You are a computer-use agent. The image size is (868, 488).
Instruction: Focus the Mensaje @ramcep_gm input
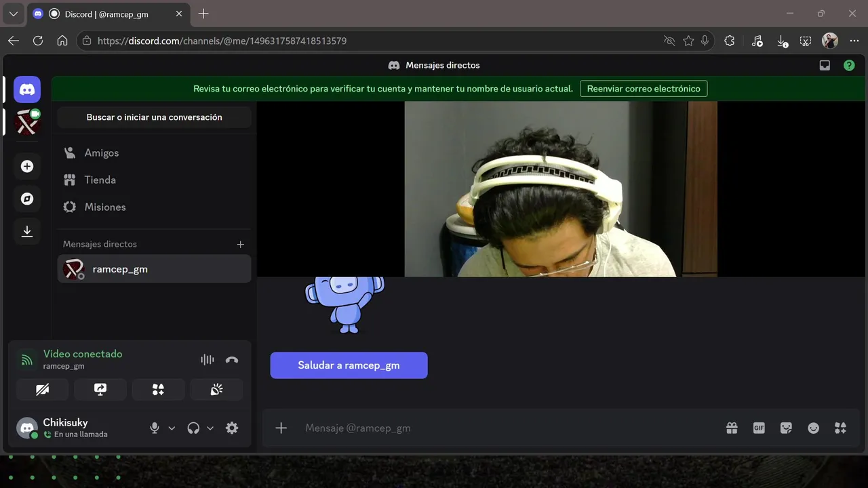(509, 428)
